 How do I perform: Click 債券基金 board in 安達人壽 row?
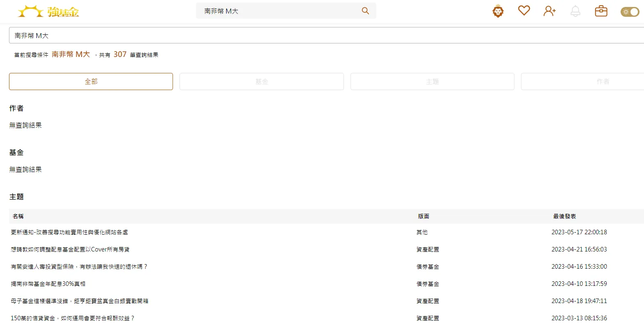tap(428, 267)
